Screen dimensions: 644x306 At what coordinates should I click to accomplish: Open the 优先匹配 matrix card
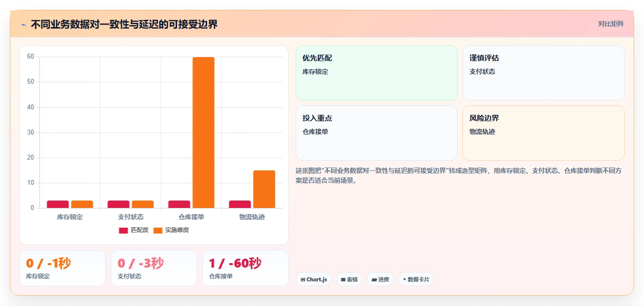tap(376, 73)
